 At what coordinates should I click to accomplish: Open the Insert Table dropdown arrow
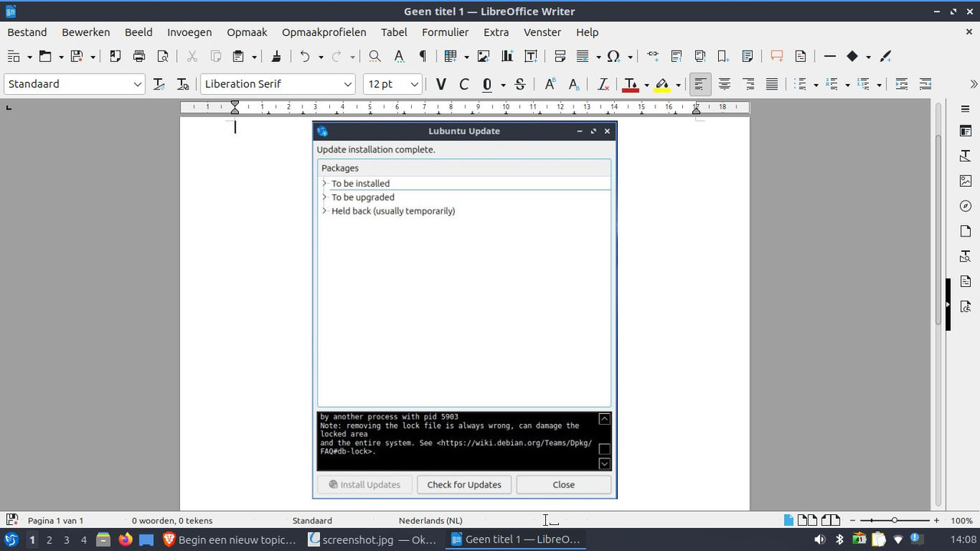(467, 56)
